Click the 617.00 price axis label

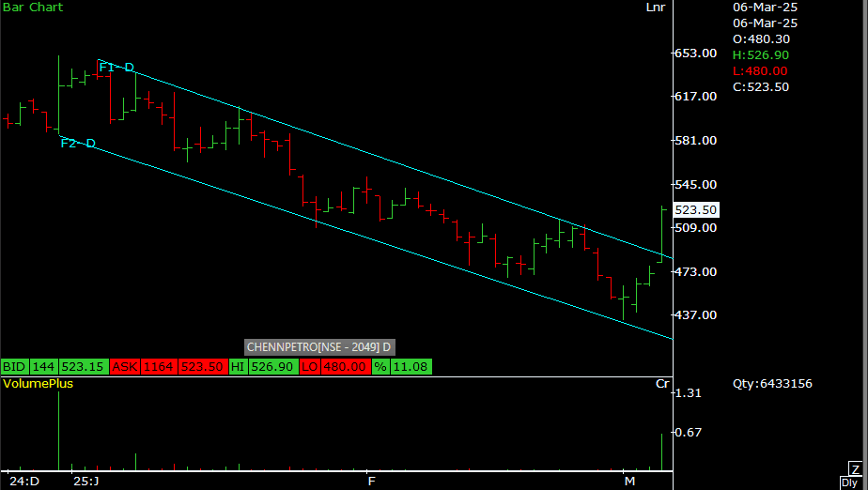point(695,97)
